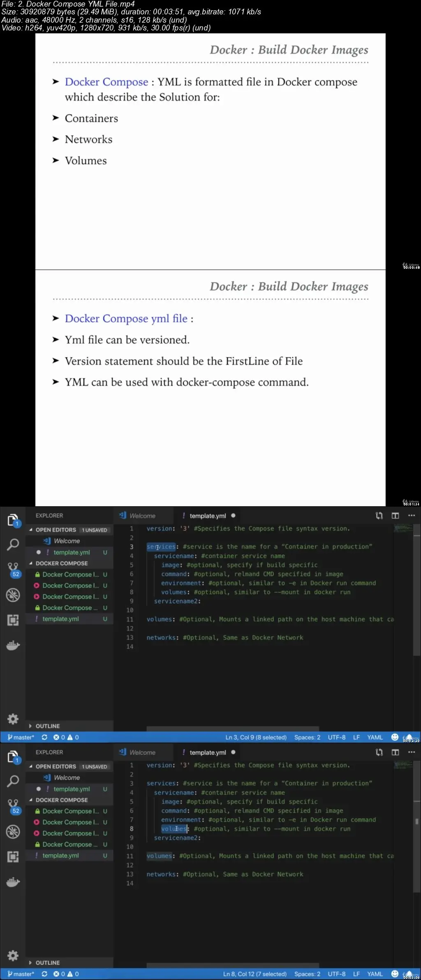Open Docker whale icon in lower VS Code frame
Screen dimensions: 421x980
pos(13,882)
